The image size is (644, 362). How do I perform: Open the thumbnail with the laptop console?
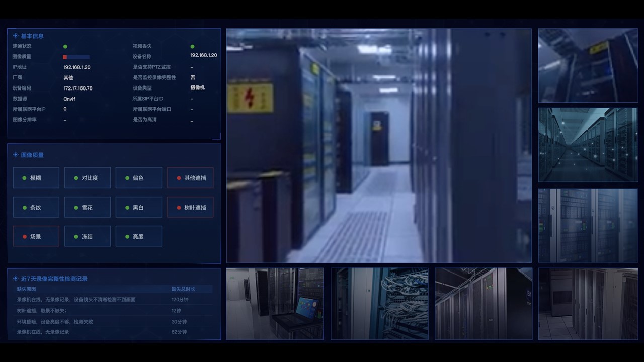coord(275,304)
